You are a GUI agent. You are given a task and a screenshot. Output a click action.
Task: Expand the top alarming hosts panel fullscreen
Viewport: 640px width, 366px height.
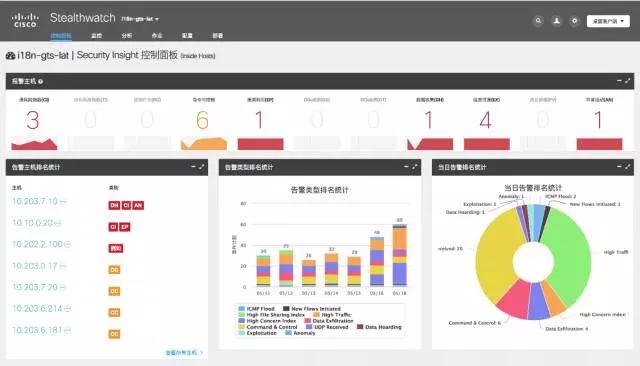tap(627, 81)
